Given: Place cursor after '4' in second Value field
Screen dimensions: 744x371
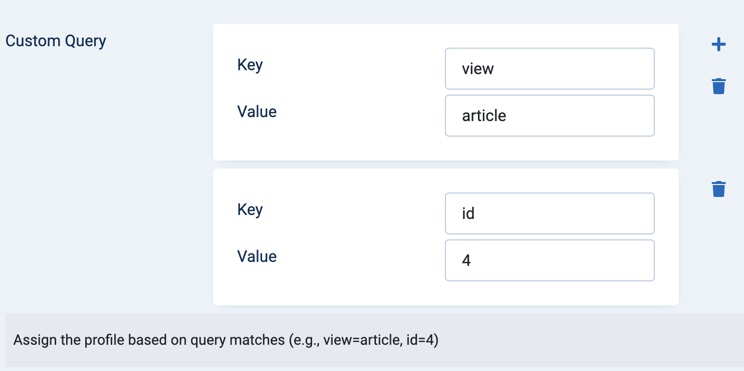Looking at the screenshot, I should (x=472, y=261).
